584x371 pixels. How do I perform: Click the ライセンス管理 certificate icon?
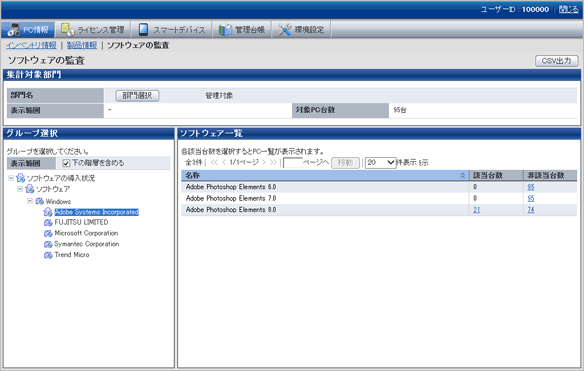click(x=67, y=29)
